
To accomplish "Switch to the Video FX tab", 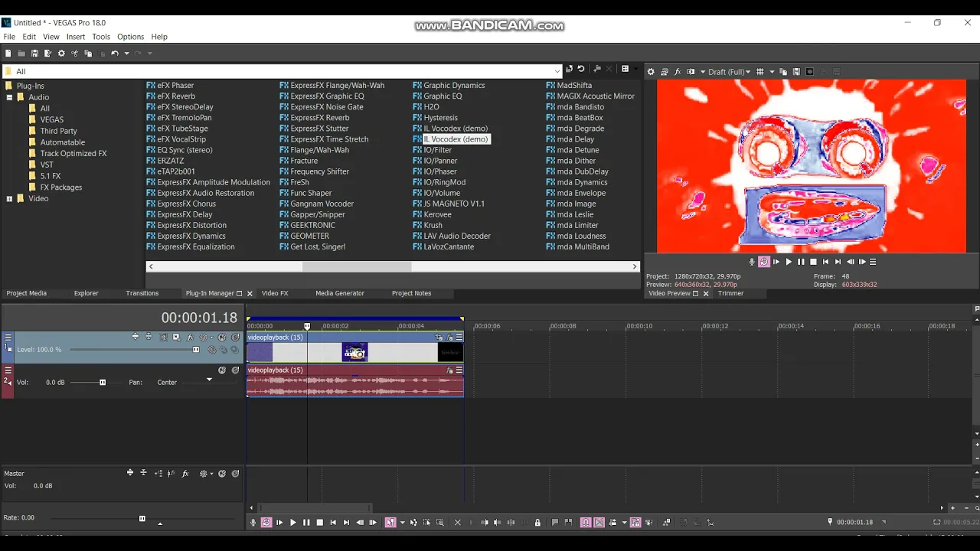I will pos(275,293).
